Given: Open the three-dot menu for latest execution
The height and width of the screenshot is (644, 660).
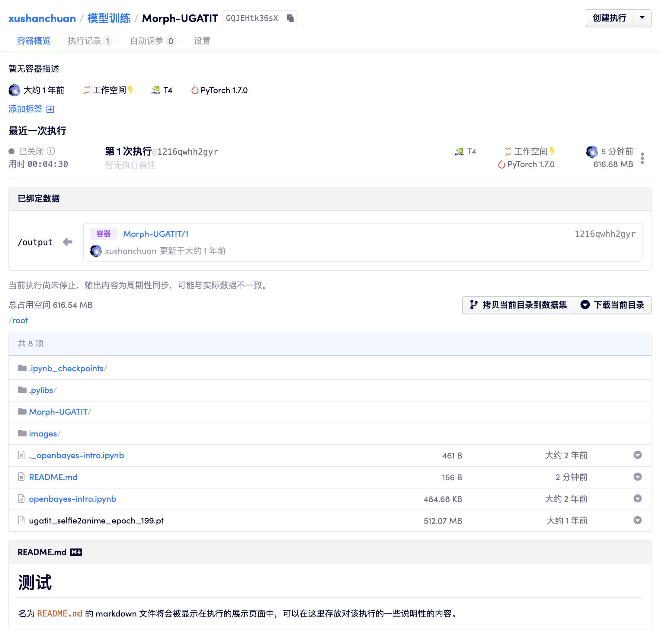Looking at the screenshot, I should pyautogui.click(x=642, y=158).
